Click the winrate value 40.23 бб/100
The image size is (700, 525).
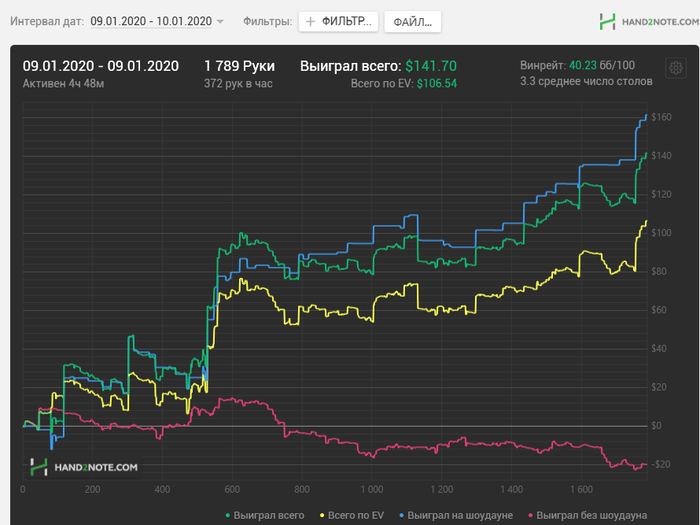pyautogui.click(x=602, y=66)
